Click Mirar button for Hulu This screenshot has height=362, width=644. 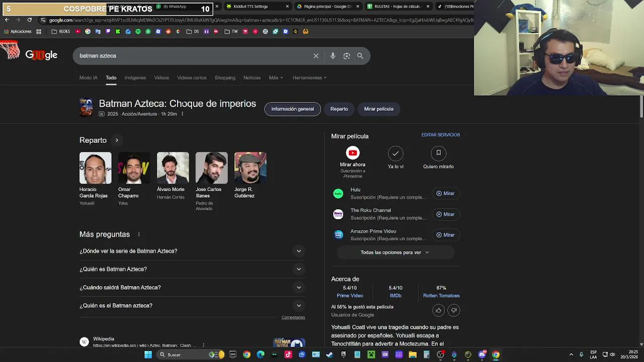click(x=446, y=194)
